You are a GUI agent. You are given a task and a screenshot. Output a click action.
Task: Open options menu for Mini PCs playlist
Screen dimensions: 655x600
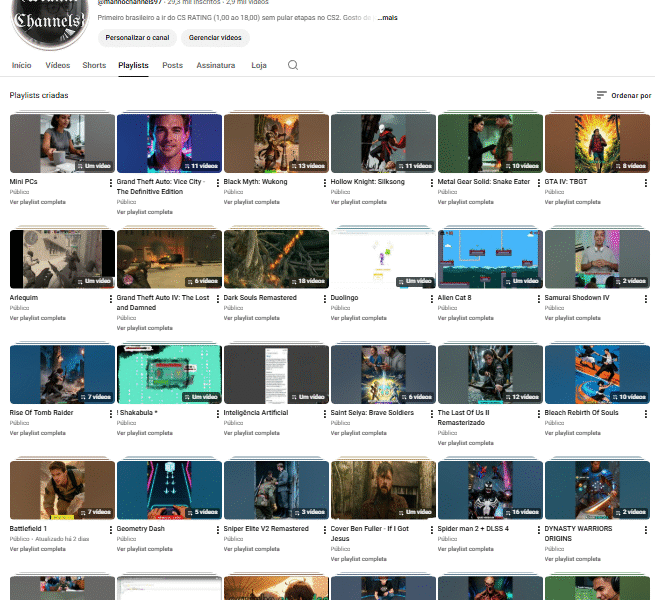click(111, 183)
